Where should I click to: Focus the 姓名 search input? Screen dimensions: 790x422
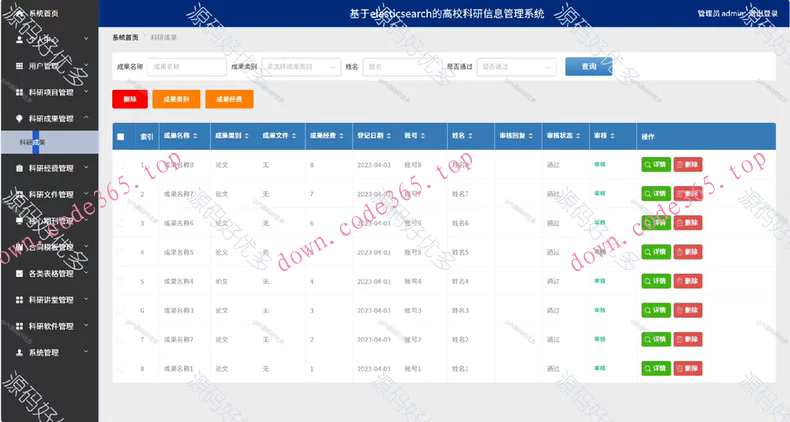(x=403, y=66)
